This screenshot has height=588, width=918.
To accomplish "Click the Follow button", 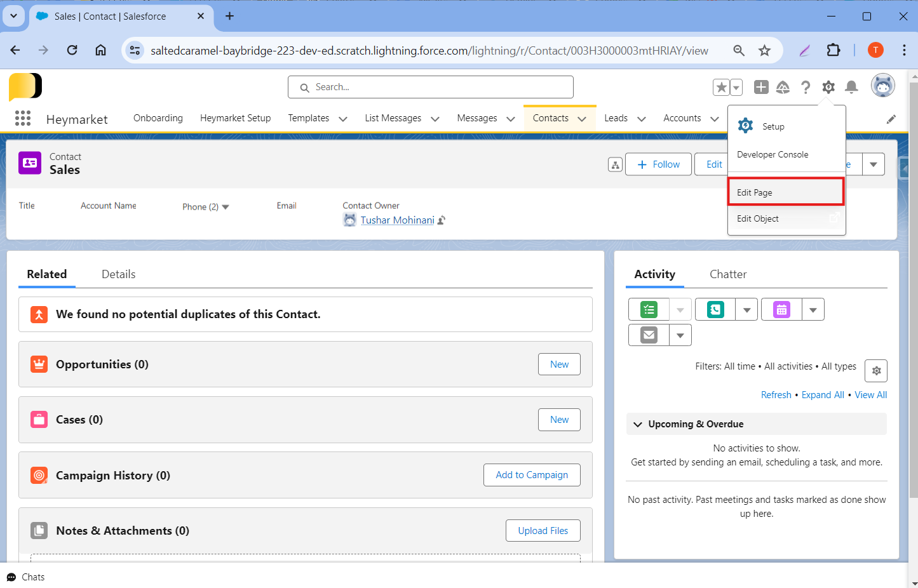I will pyautogui.click(x=658, y=164).
